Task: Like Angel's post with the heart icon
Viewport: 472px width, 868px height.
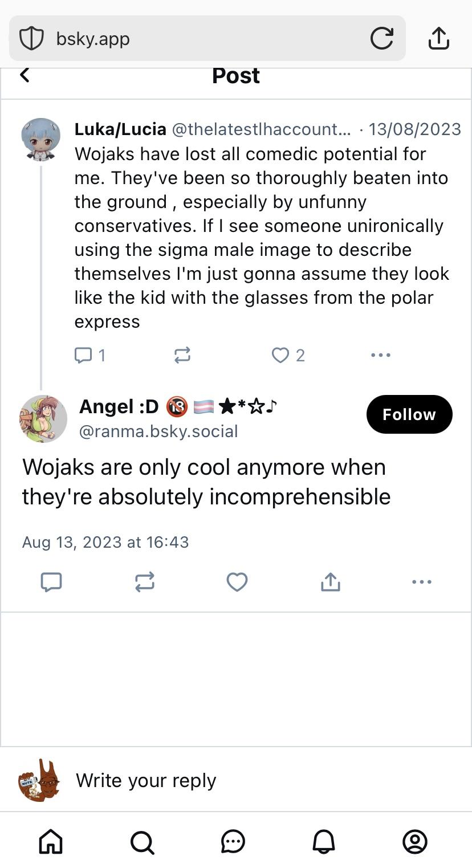Action: click(x=237, y=582)
